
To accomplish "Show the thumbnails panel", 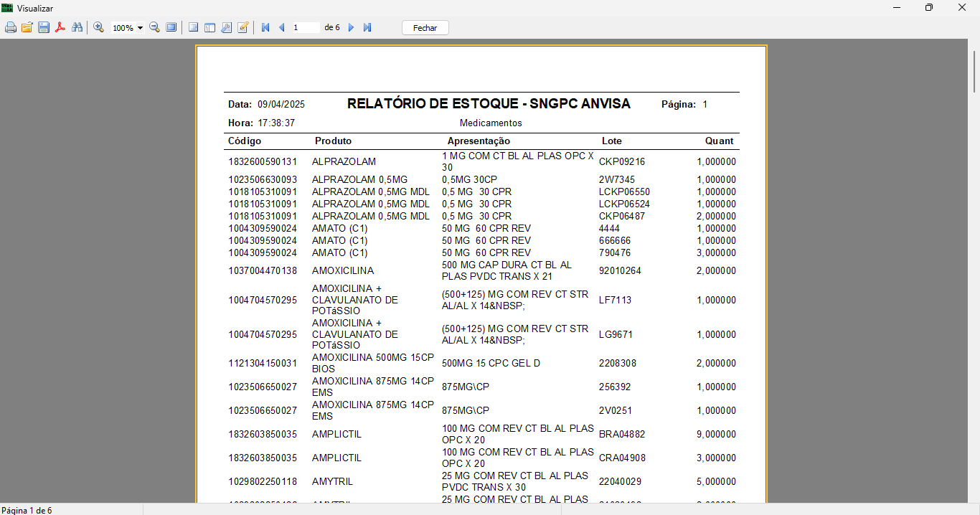I will click(x=209, y=28).
